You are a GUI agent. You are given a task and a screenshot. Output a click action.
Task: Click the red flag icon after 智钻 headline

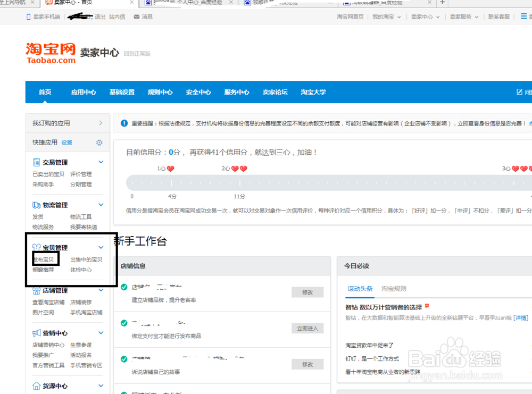click(427, 306)
